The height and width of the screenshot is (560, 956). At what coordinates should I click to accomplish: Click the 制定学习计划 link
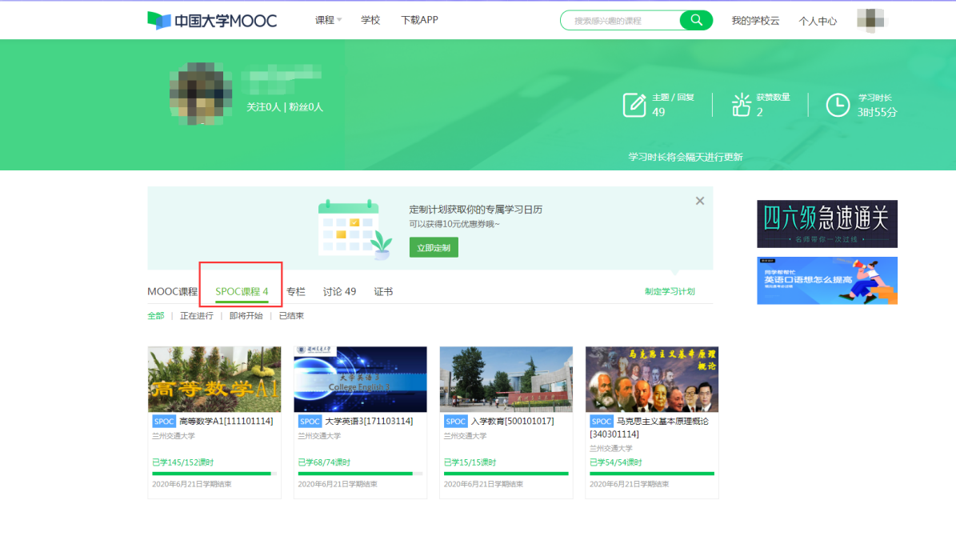(x=670, y=292)
